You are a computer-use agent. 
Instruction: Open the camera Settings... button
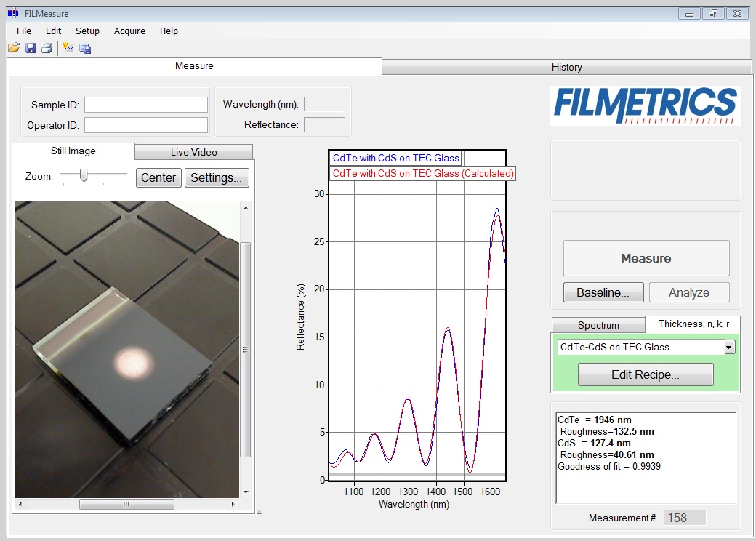click(x=217, y=177)
